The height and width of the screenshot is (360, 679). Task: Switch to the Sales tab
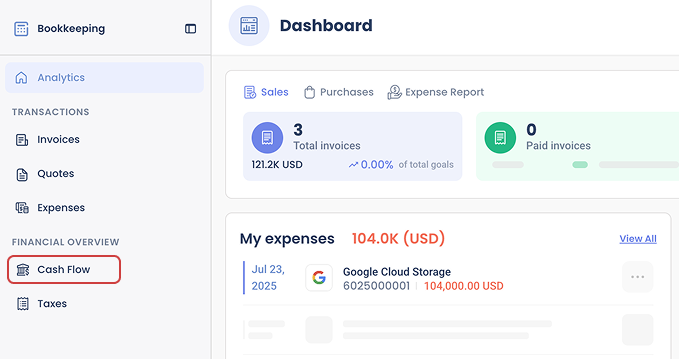[266, 92]
